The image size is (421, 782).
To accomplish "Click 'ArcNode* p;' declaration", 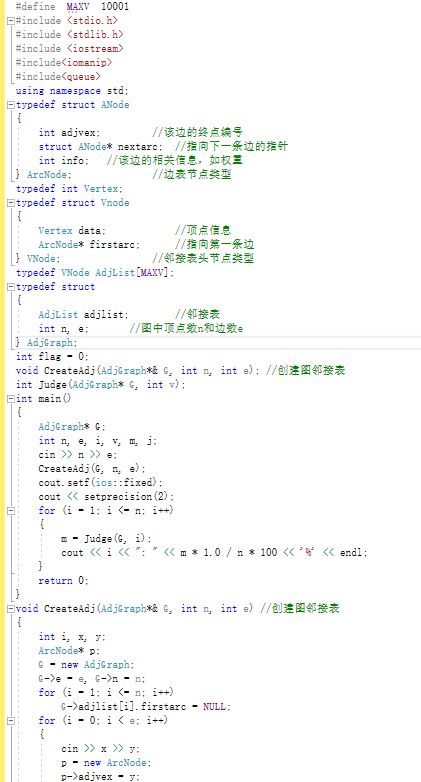I will [70, 651].
